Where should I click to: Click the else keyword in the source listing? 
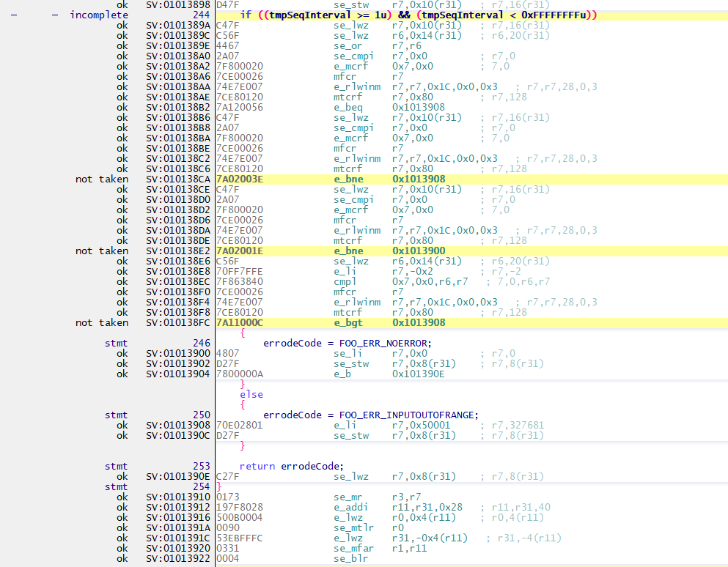point(251,394)
